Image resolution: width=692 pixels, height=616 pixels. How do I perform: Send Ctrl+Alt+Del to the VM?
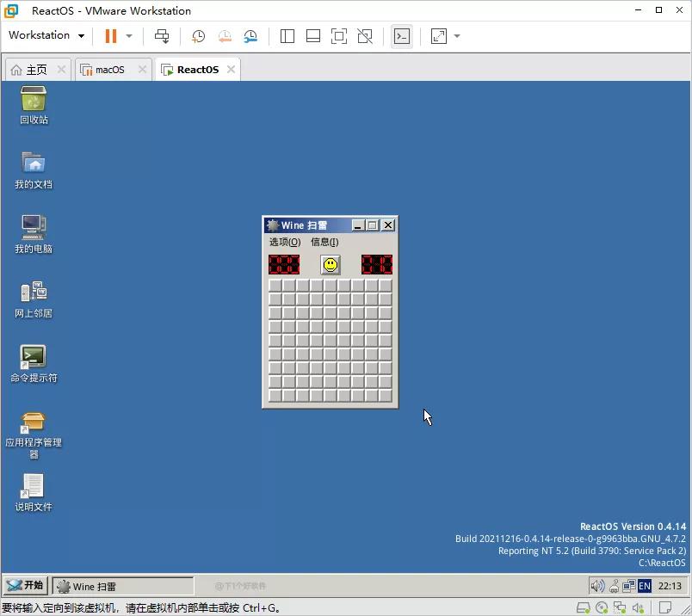[162, 36]
